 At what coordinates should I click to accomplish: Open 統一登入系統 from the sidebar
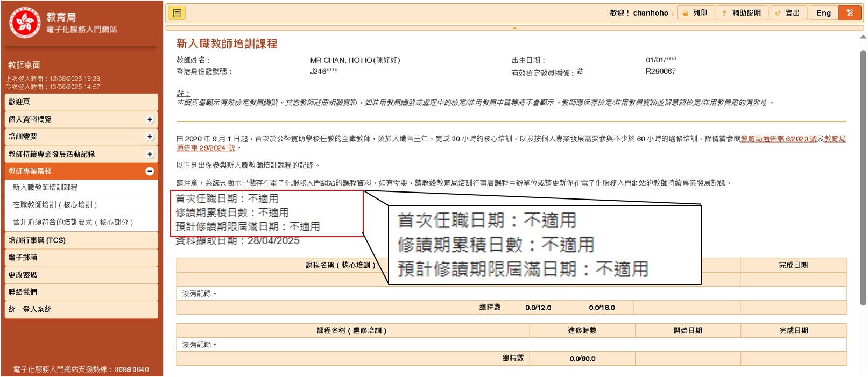point(81,309)
